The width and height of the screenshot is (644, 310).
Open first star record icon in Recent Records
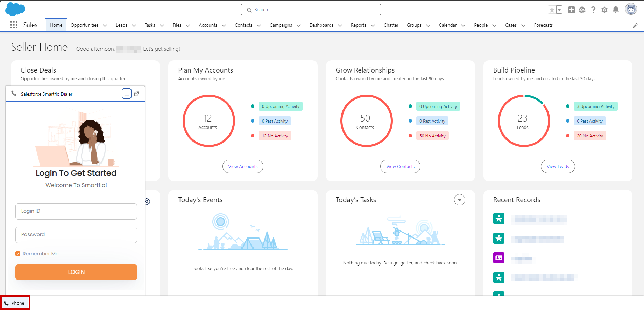pyautogui.click(x=499, y=219)
